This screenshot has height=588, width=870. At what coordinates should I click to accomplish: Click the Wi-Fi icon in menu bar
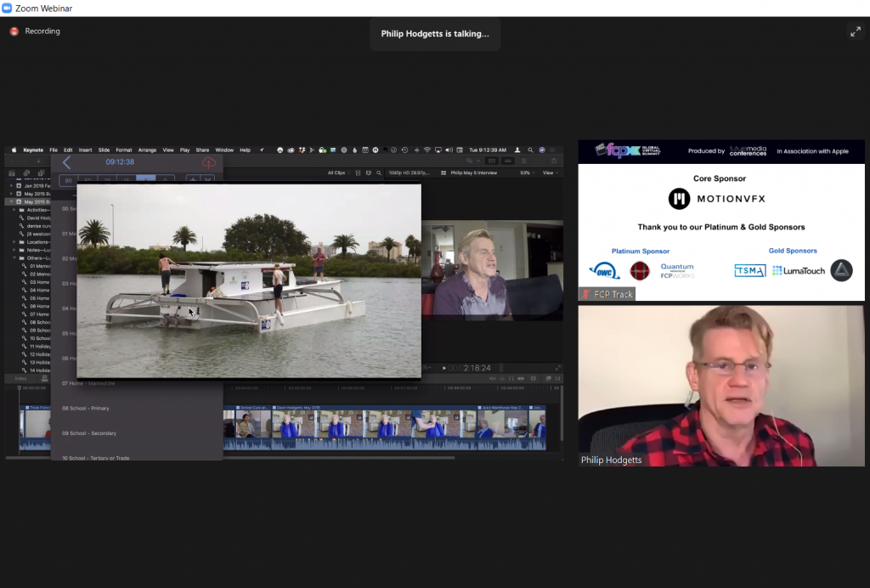tap(427, 150)
